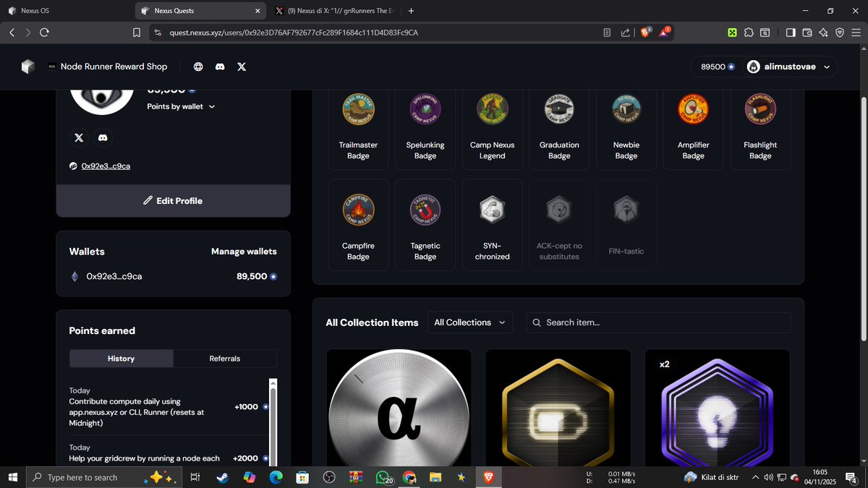Viewport: 868px width, 488px height.
Task: Select the locked FIN-tastic badge
Action: (x=626, y=225)
